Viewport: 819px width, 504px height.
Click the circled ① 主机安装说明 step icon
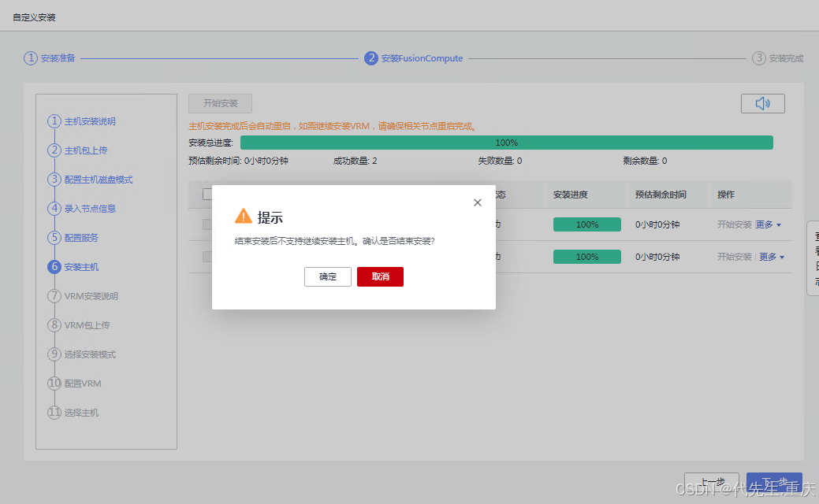pyautogui.click(x=53, y=120)
